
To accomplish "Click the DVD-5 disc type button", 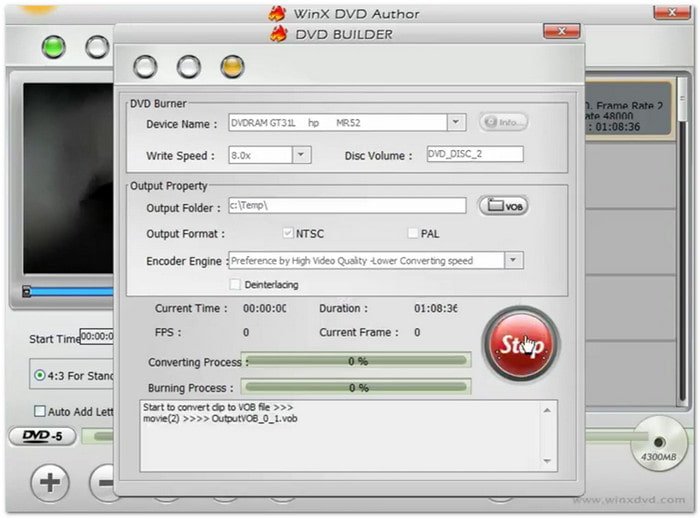I will coord(42,436).
